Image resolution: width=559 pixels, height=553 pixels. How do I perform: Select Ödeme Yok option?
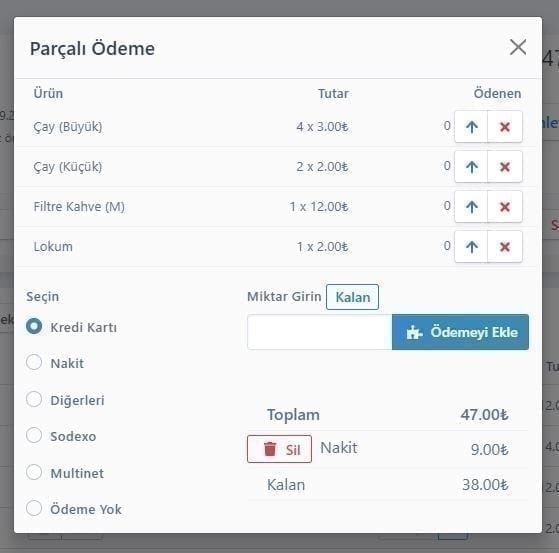[34, 508]
